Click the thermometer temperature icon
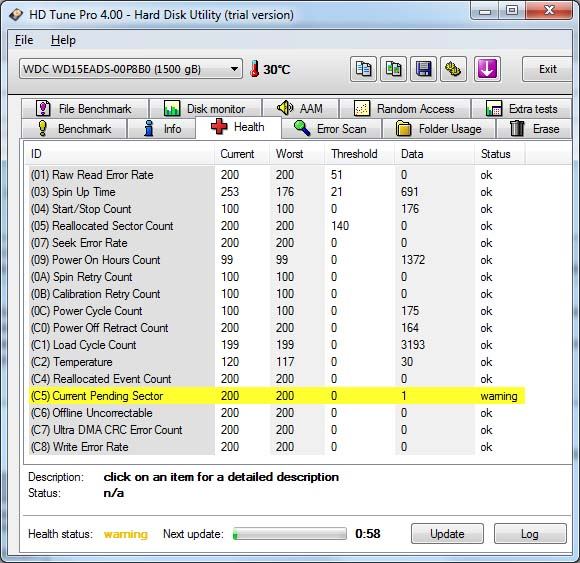This screenshot has height=563, width=580. [254, 69]
